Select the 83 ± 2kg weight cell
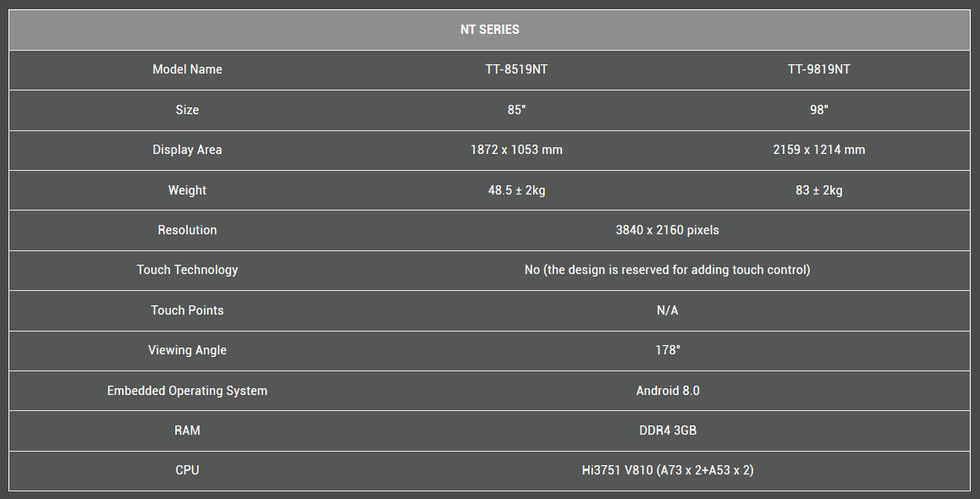 (818, 190)
